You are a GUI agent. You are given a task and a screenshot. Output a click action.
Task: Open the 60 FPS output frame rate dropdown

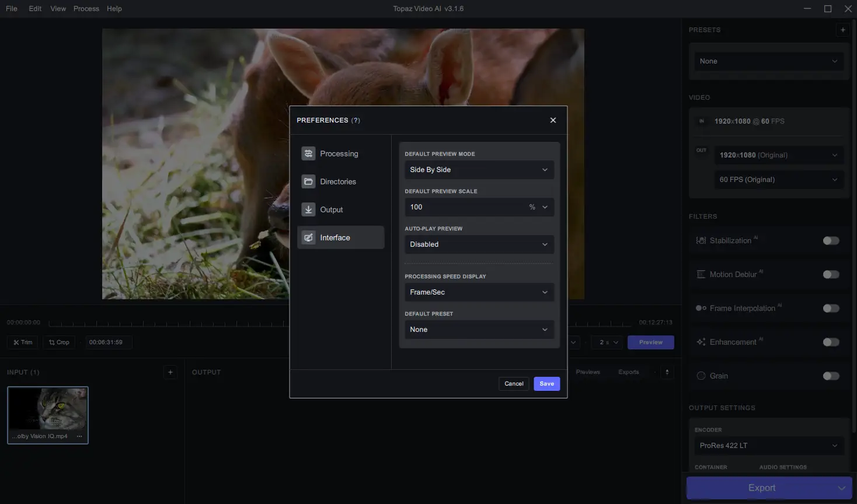[x=779, y=180]
